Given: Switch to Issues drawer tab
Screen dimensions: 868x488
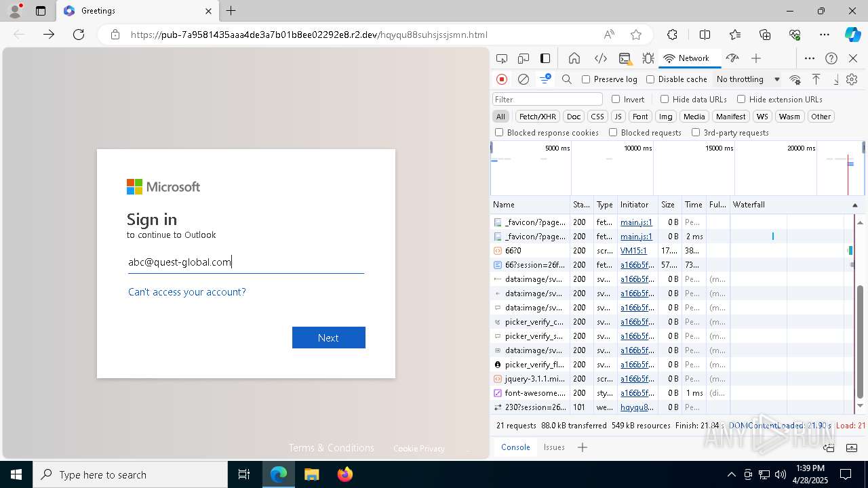Looking at the screenshot, I should 554,447.
